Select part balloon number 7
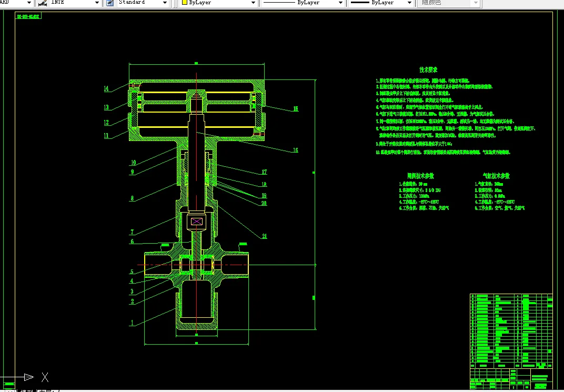This screenshot has height=392, width=564. tap(132, 232)
